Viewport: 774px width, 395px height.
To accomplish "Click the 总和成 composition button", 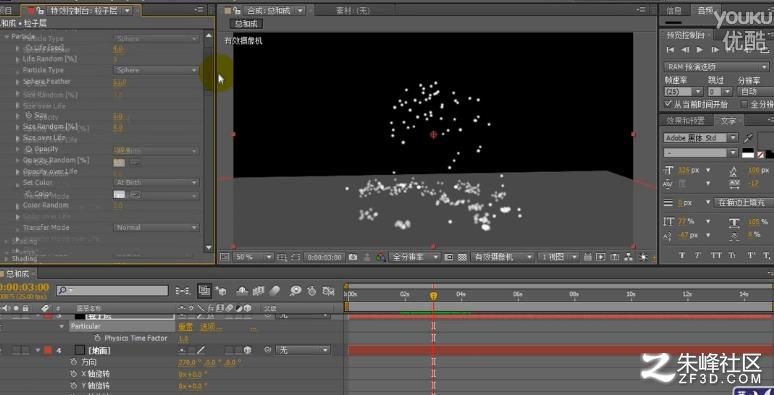I will pyautogui.click(x=246, y=24).
